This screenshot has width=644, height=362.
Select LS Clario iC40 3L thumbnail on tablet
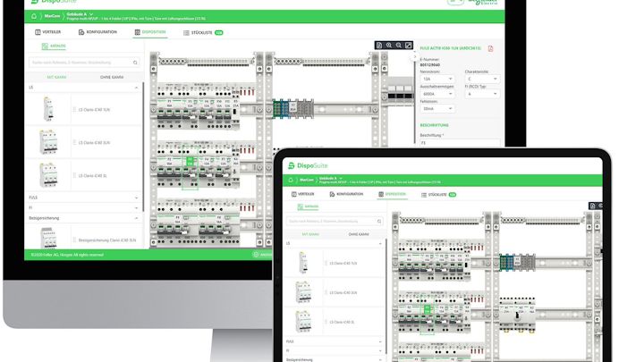[303, 322]
